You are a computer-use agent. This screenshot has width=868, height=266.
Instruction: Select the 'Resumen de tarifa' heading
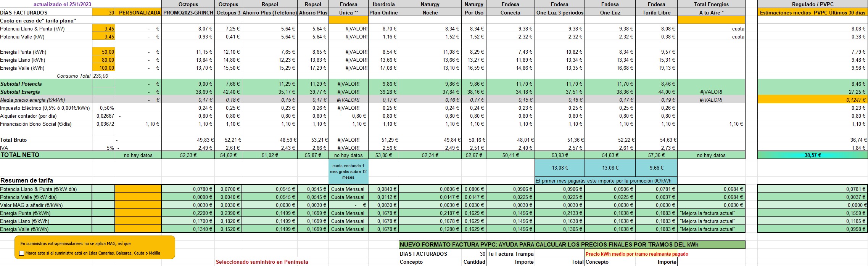click(27, 180)
